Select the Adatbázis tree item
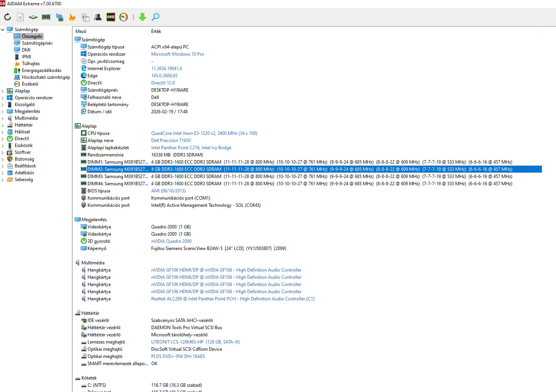Image resolution: width=556 pixels, height=392 pixels. point(24,173)
